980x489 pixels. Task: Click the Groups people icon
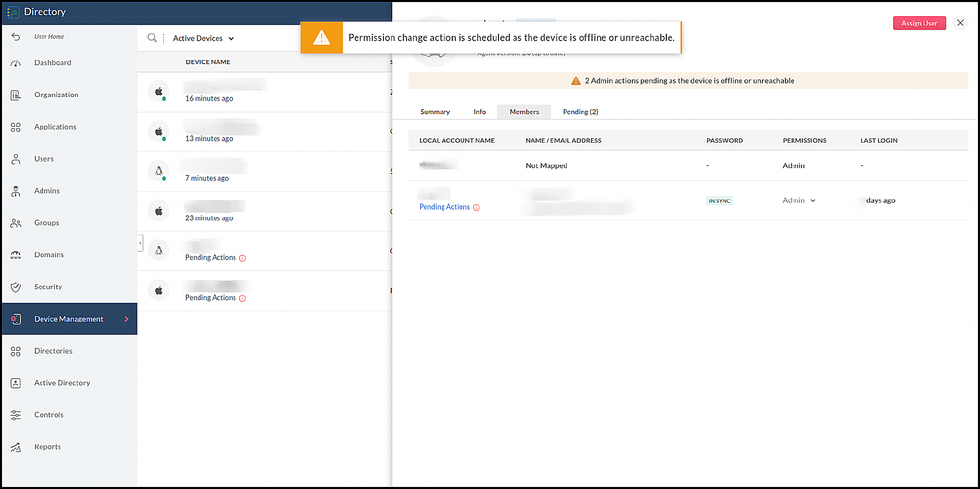pyautogui.click(x=16, y=223)
